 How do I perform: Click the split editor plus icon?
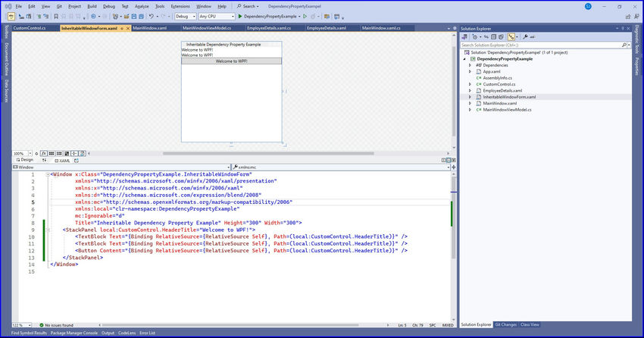pos(453,167)
